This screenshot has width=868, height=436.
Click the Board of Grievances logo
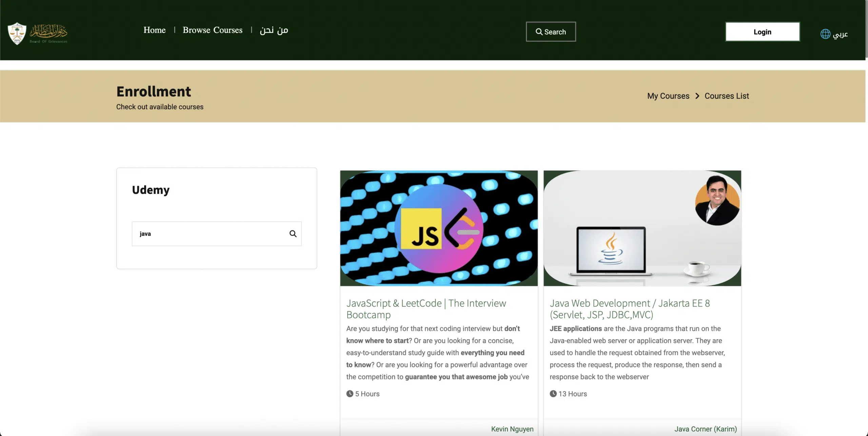click(38, 33)
